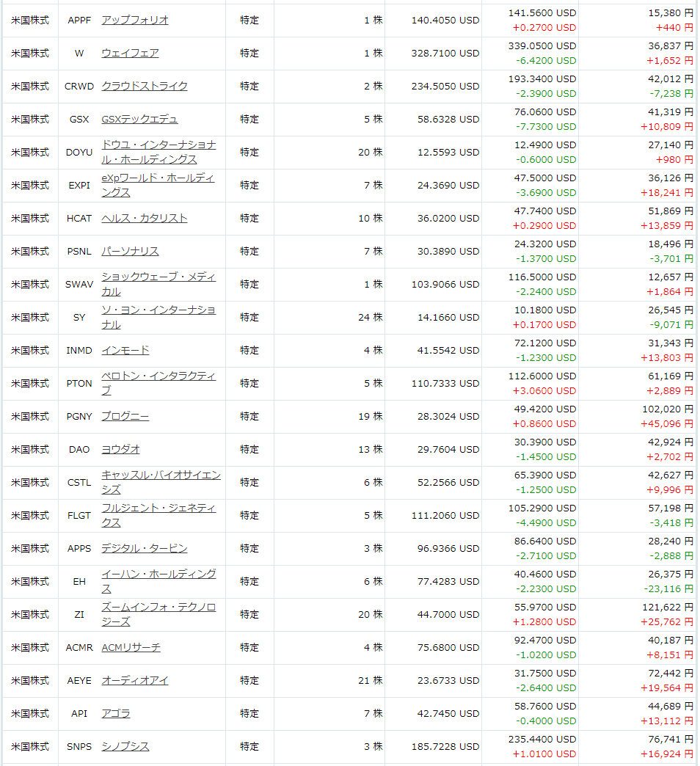700x766 pixels.
Task: Select the HCAT ticker cell
Action: [x=79, y=219]
